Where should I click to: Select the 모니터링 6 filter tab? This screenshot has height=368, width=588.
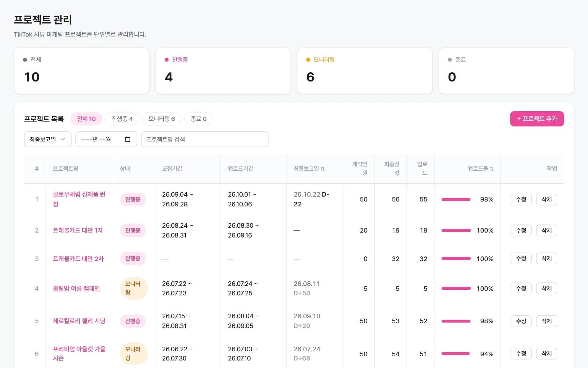coord(162,119)
